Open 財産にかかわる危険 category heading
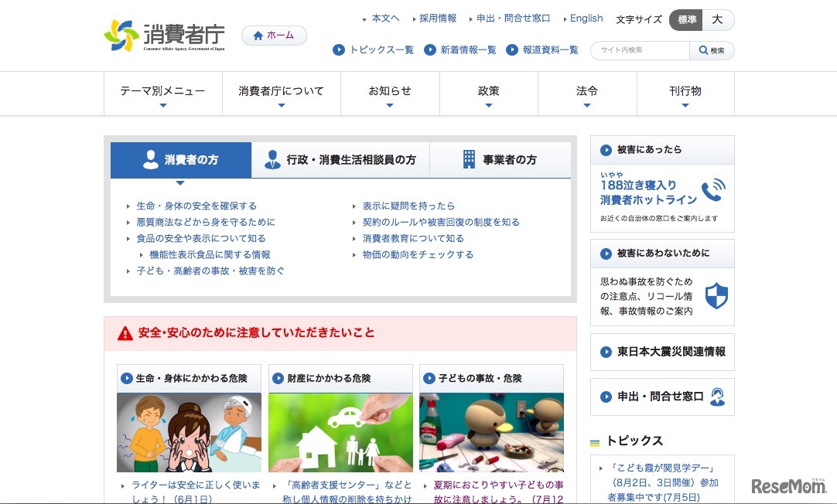 (x=340, y=379)
